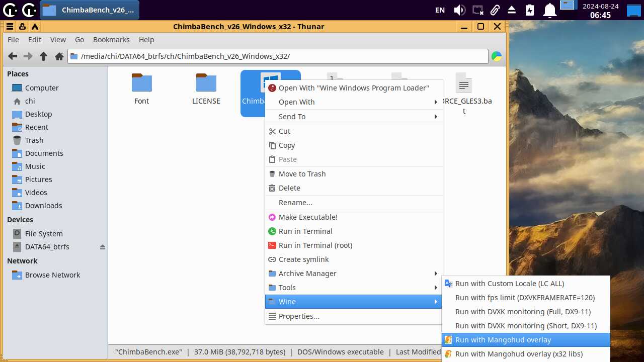The image size is (644, 362).
Task: Expand the Open With submenu
Action: tap(354, 102)
